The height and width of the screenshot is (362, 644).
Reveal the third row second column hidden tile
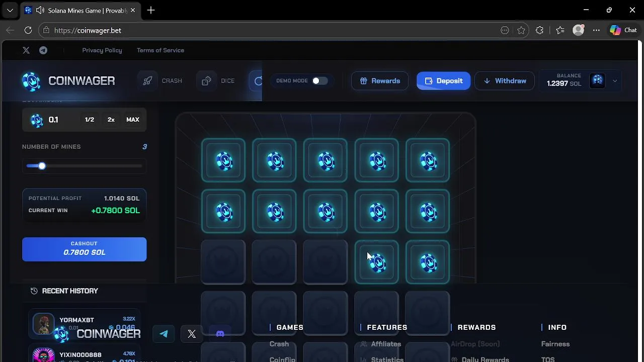274,262
